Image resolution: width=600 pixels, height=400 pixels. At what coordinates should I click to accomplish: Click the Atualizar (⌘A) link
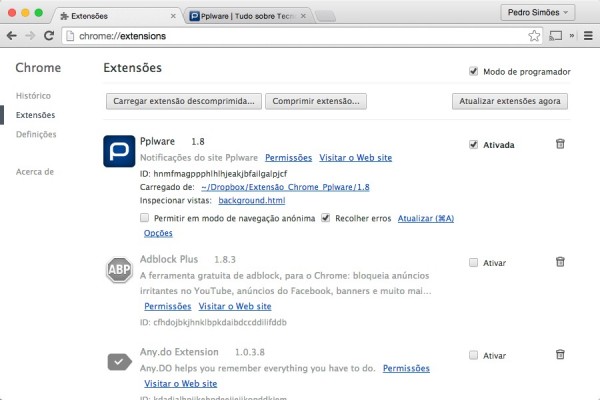(x=426, y=218)
